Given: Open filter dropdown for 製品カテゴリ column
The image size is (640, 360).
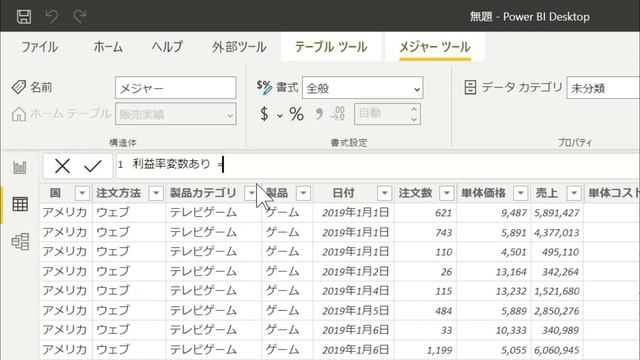Looking at the screenshot, I should 251,193.
